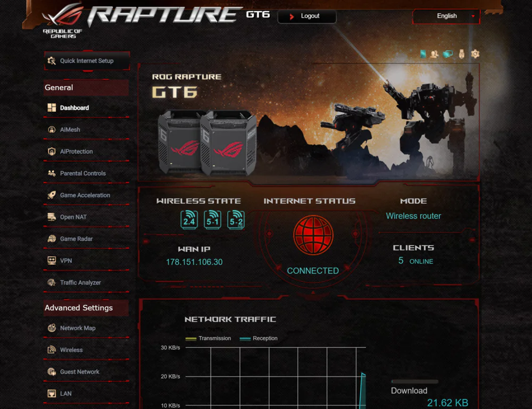
Task: Click the GT6 router product image
Action: tap(207, 143)
